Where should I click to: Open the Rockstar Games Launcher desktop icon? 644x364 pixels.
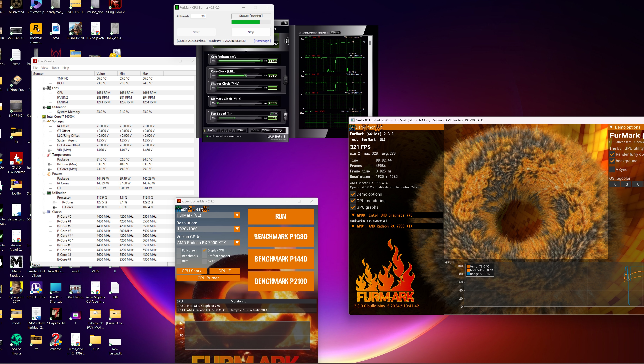[36, 34]
